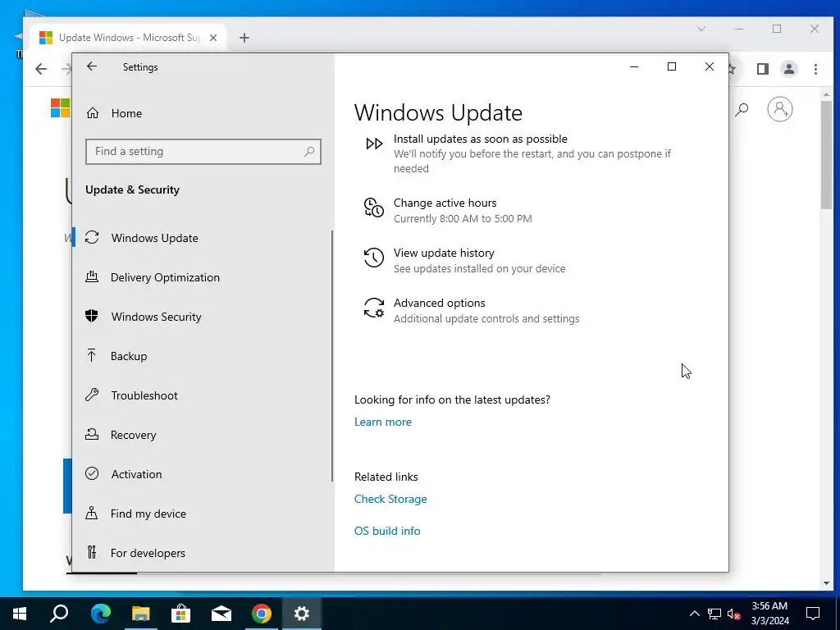This screenshot has height=630, width=840.
Task: Click Settings gear on taskbar
Action: [302, 614]
